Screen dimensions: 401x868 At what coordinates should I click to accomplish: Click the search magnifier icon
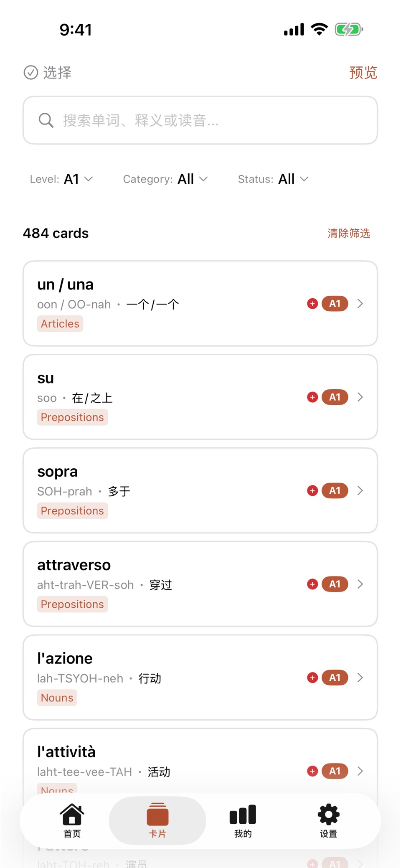(x=46, y=120)
